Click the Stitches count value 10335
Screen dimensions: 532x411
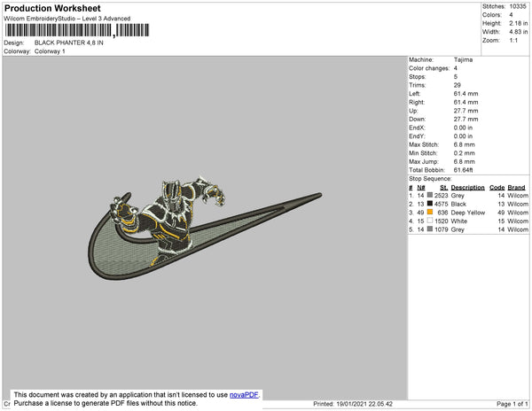click(x=518, y=6)
